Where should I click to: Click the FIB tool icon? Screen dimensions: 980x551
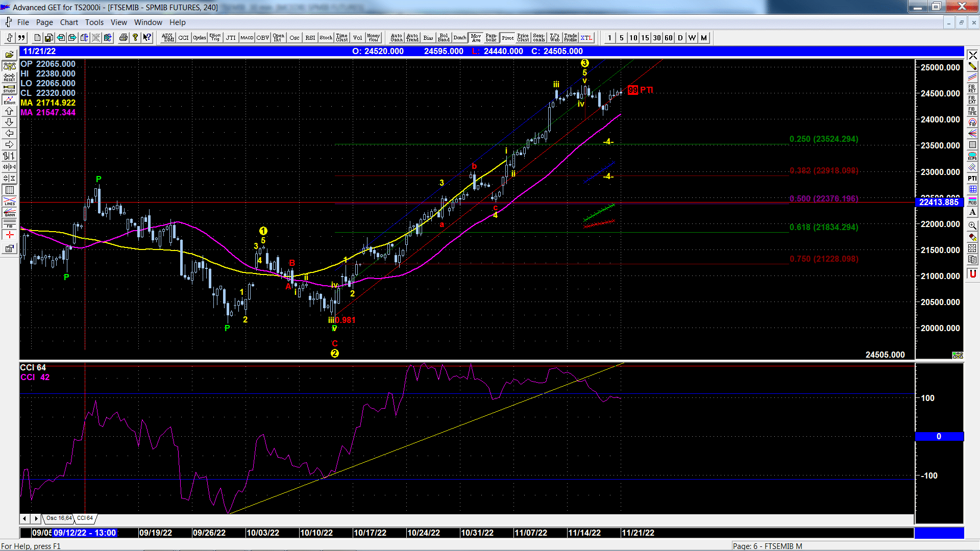click(x=9, y=223)
